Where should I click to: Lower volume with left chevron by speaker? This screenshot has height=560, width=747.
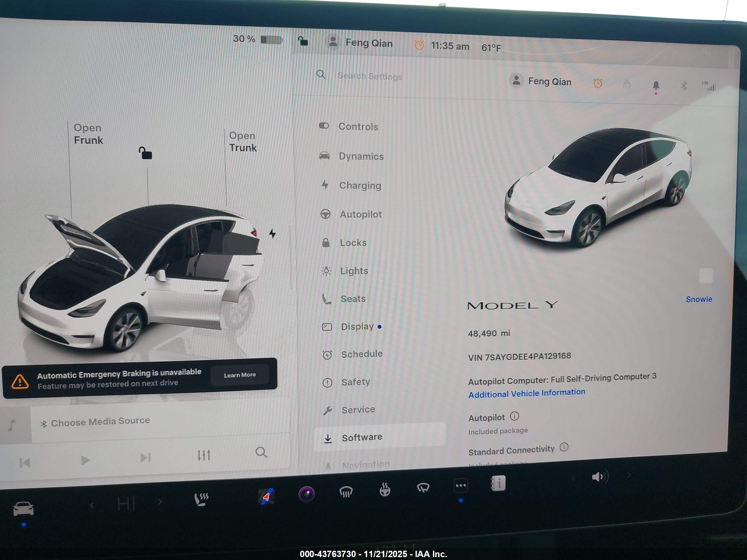573,478
